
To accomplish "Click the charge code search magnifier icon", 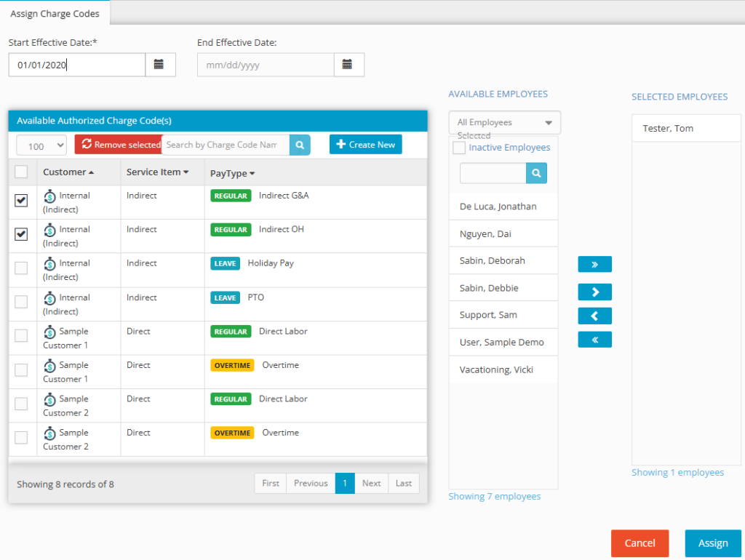I will (x=300, y=145).
